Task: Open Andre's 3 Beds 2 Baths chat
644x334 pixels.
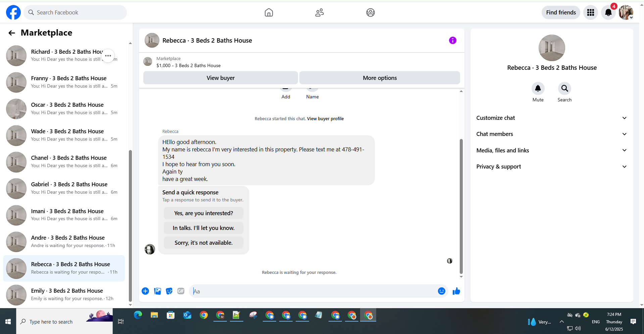Action: pos(64,242)
